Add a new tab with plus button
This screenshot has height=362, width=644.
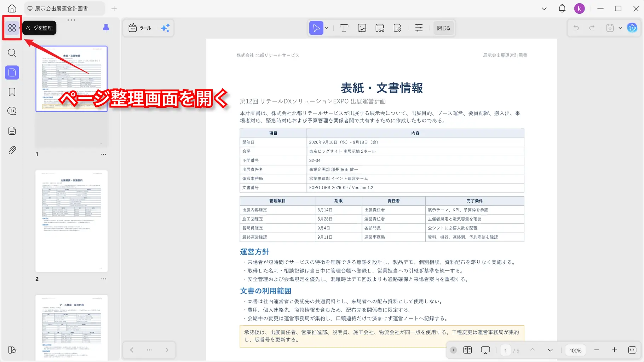[x=114, y=9]
